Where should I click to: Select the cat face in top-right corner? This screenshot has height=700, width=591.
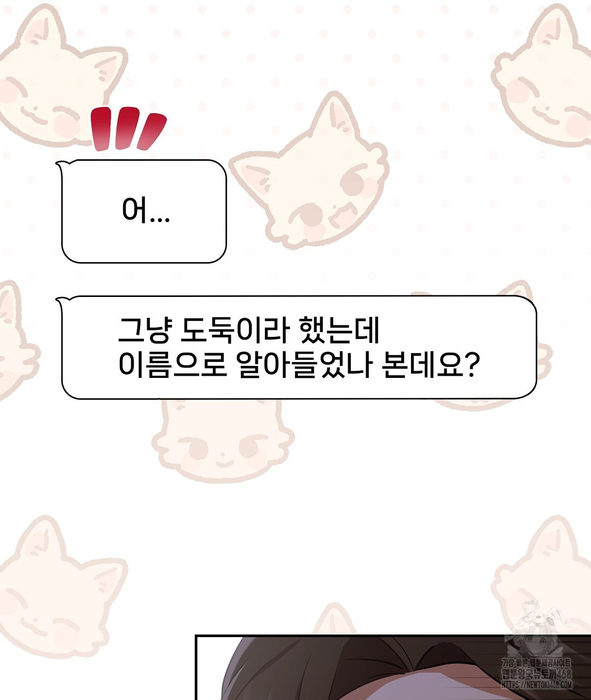[542, 77]
